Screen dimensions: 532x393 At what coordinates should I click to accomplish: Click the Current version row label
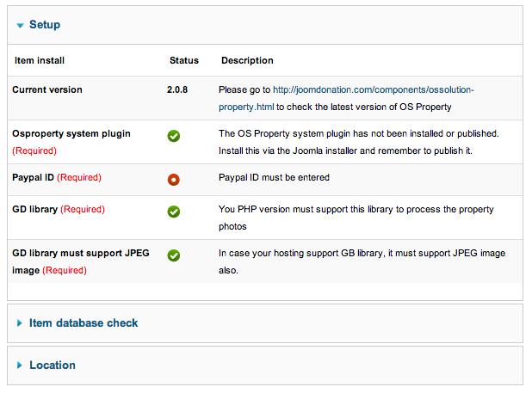pyautogui.click(x=47, y=89)
